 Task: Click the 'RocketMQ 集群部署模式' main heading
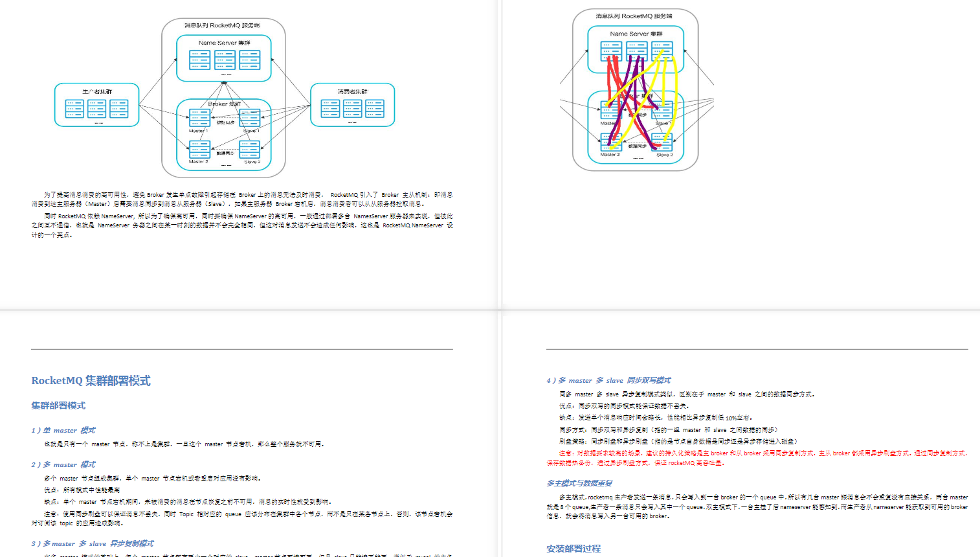point(91,381)
